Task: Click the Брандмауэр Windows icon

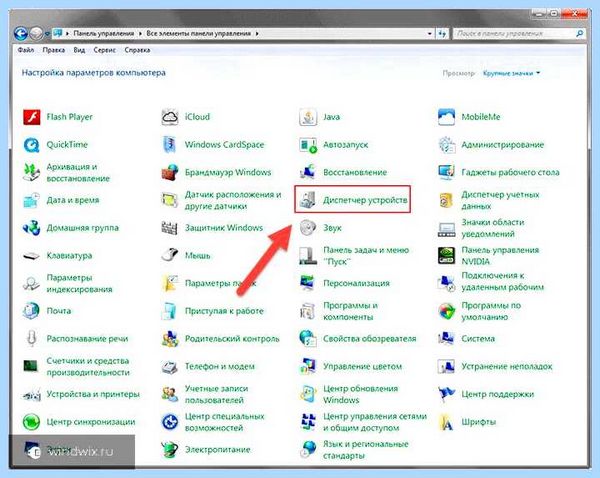Action: (x=170, y=173)
